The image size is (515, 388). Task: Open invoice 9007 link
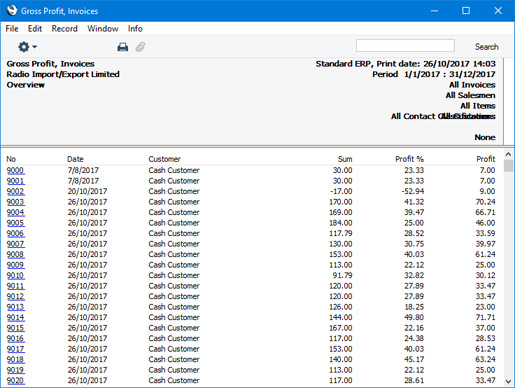pos(15,244)
